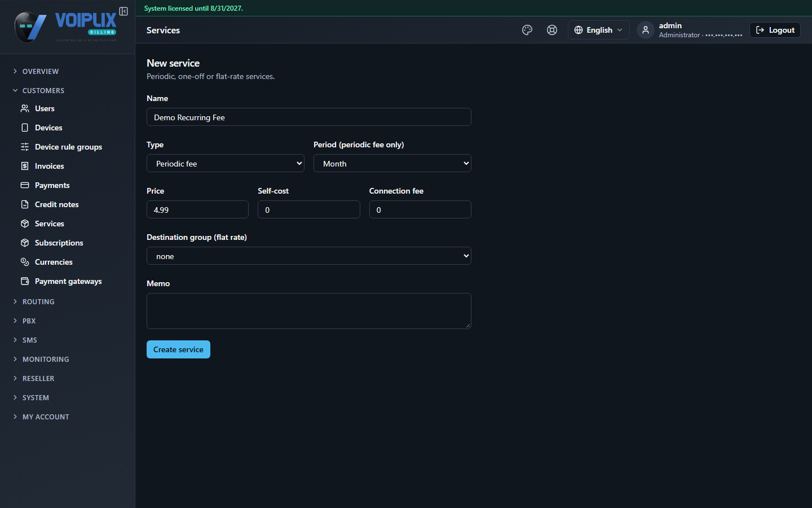
Task: Click the admin user avatar icon
Action: pyautogui.click(x=646, y=30)
